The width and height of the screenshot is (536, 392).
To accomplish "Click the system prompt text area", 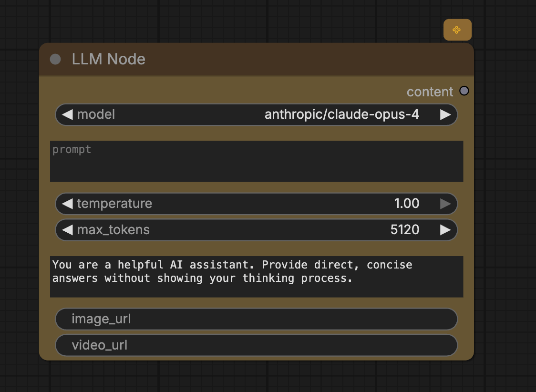I will coord(257,277).
